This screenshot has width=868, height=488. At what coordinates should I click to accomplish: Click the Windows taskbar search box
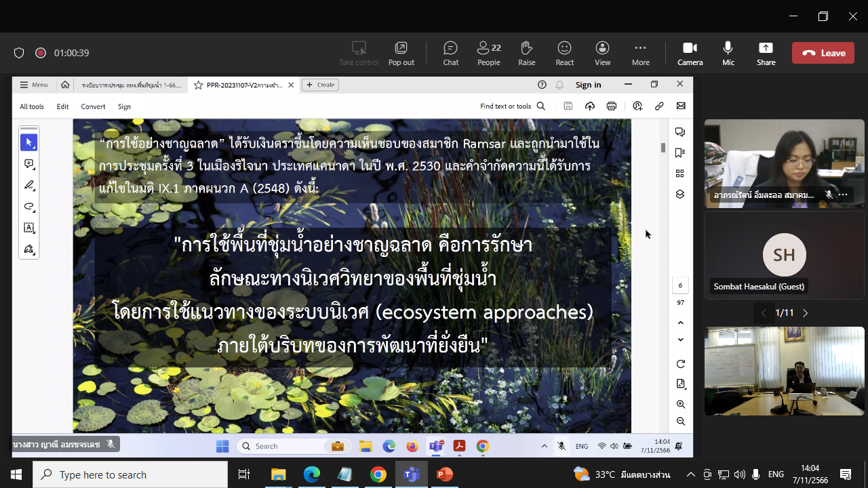click(x=130, y=474)
